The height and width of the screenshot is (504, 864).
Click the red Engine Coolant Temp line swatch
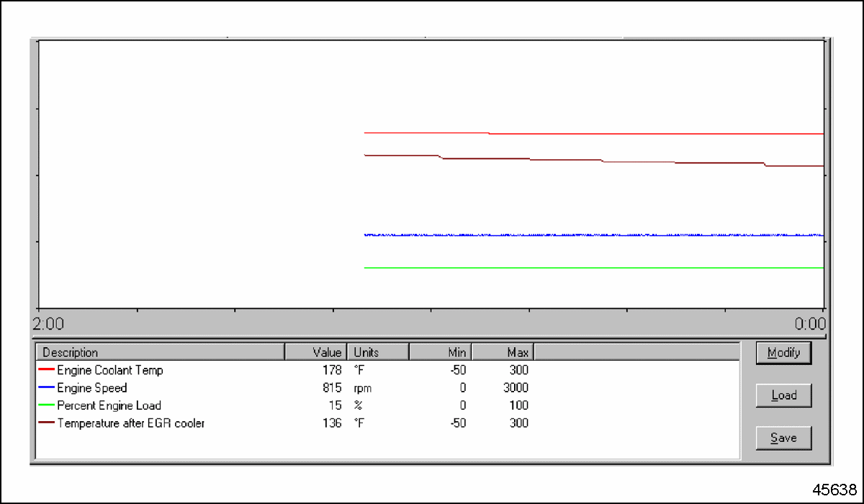click(47, 370)
